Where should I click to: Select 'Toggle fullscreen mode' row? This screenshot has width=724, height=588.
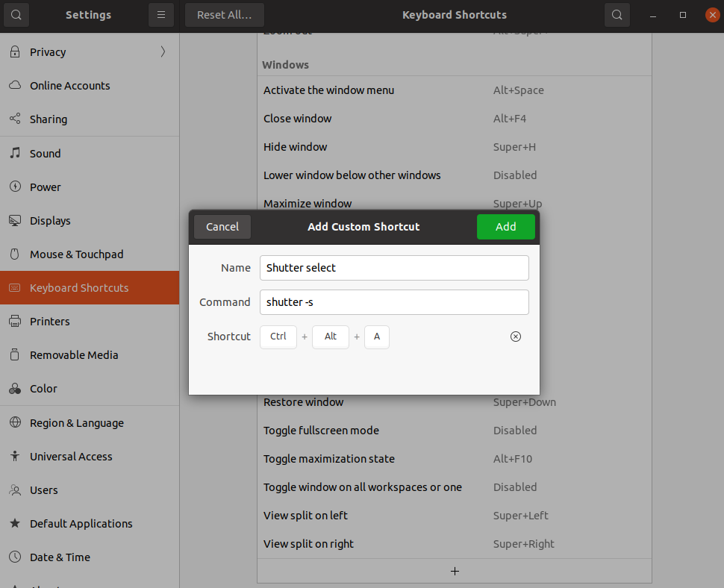click(455, 431)
